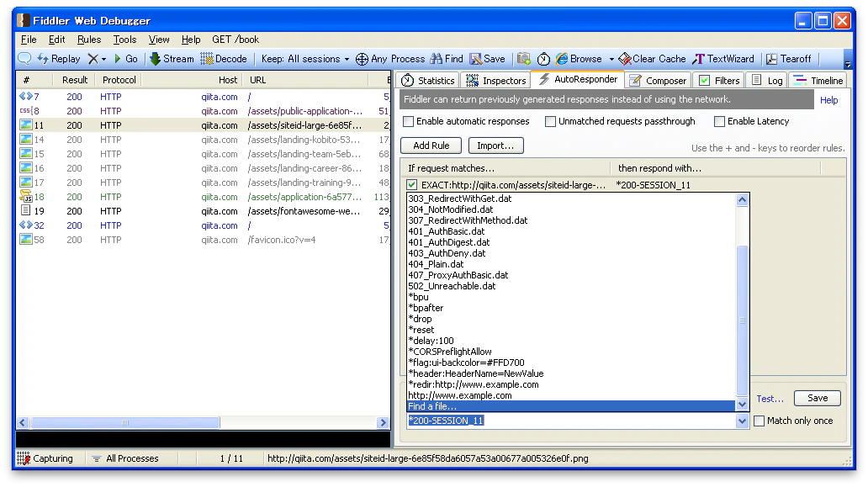Open the Help menu
Screen dimensions: 868x487
click(191, 40)
